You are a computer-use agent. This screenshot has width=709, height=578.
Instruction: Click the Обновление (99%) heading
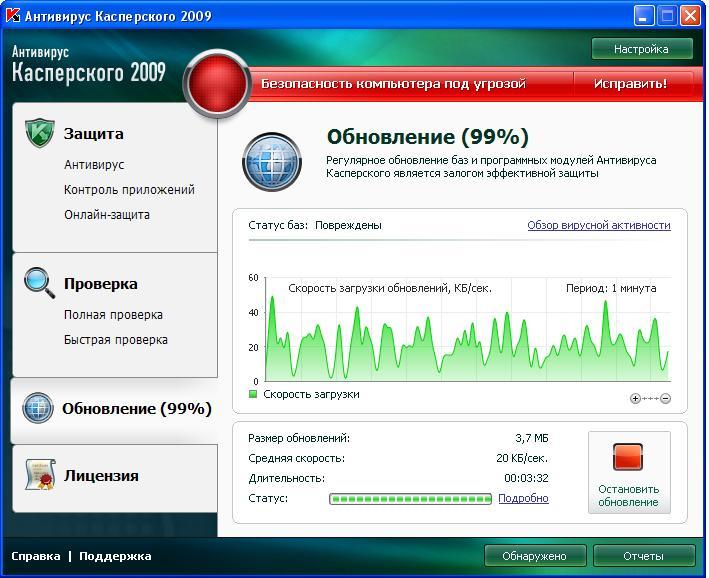pos(428,137)
